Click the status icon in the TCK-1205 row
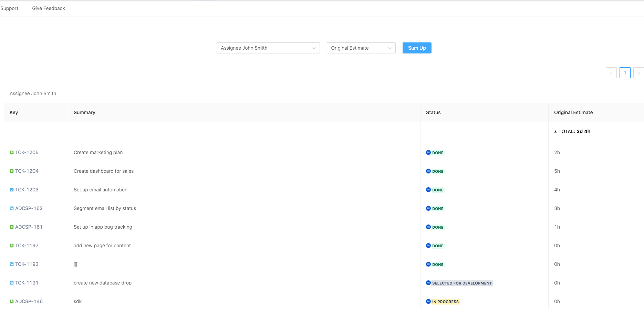 pyautogui.click(x=428, y=152)
